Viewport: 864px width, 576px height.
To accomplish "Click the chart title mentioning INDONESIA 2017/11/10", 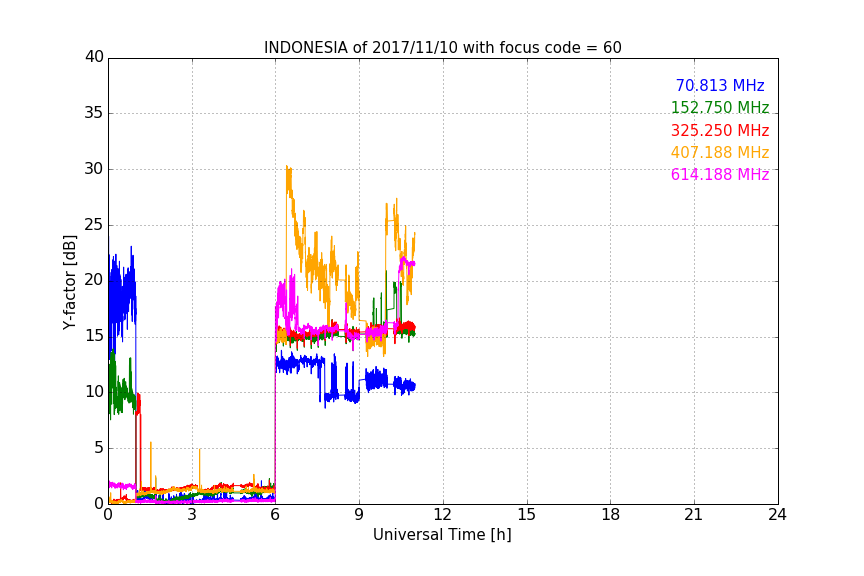I will click(x=442, y=48).
